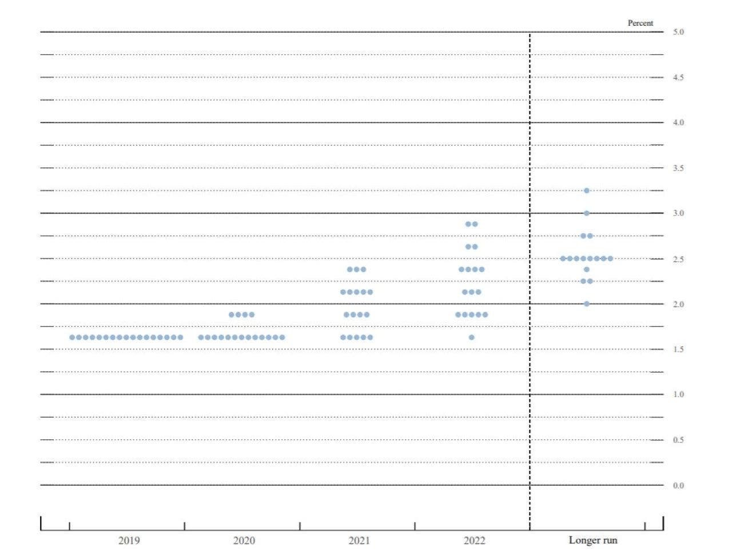Select the 0.0 axis label

[678, 486]
